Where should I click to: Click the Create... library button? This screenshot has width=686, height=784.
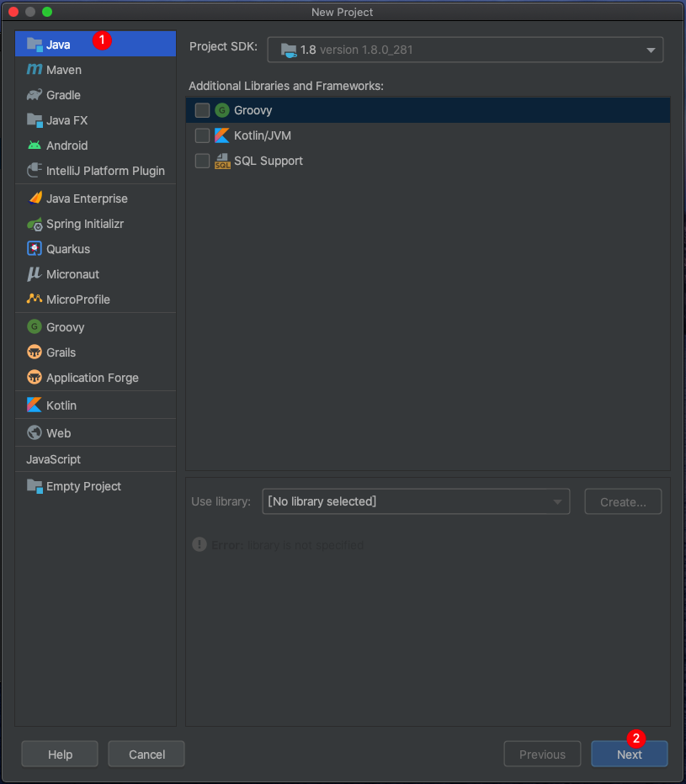[623, 501]
